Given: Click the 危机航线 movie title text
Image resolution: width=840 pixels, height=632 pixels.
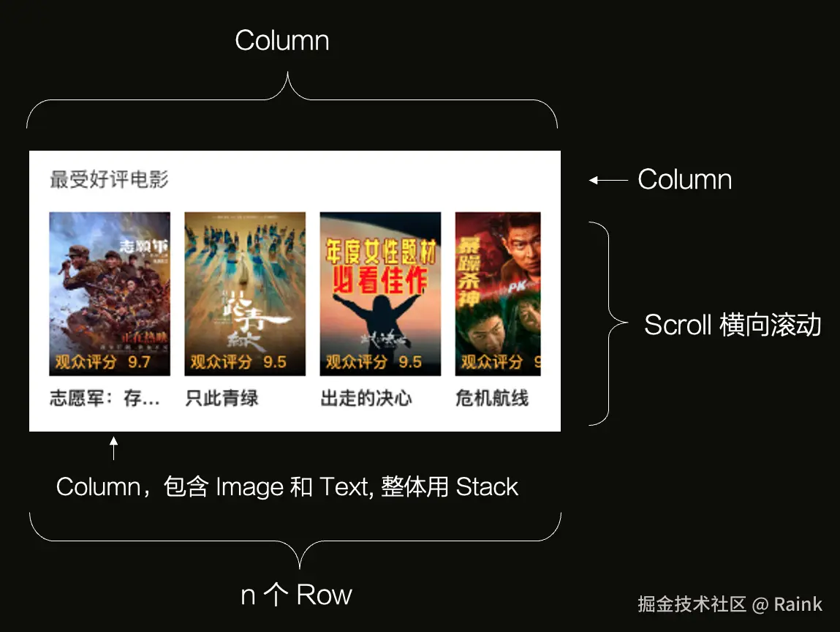Looking at the screenshot, I should pyautogui.click(x=492, y=398).
